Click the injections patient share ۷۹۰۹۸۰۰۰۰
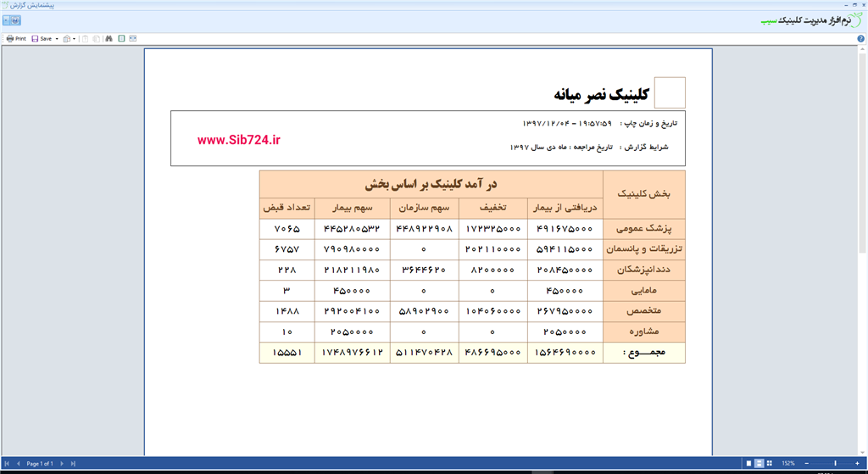 (352, 249)
